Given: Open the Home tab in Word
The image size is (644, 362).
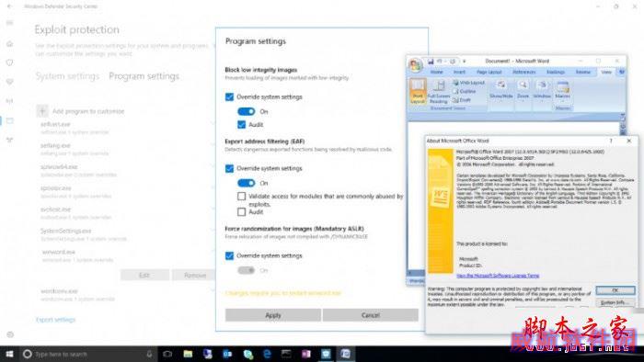Looking at the screenshot, I should [436, 73].
